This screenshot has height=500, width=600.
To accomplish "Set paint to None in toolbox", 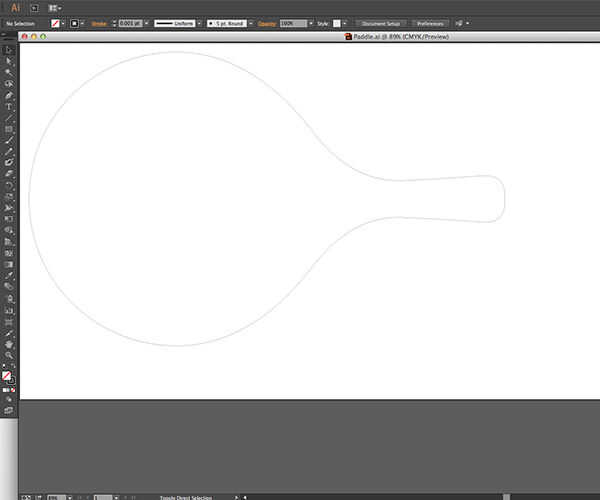I will [x=13, y=390].
